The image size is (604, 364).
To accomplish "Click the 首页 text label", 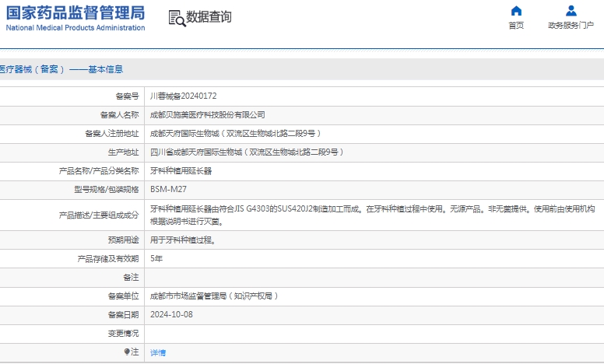I will click(516, 26).
